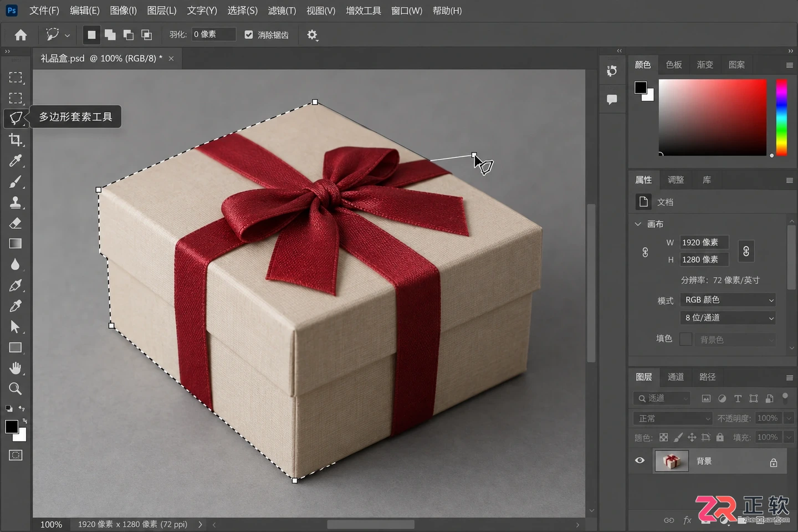Open the selection options gear menu
Screen dimensions: 798x532
pyautogui.click(x=313, y=35)
